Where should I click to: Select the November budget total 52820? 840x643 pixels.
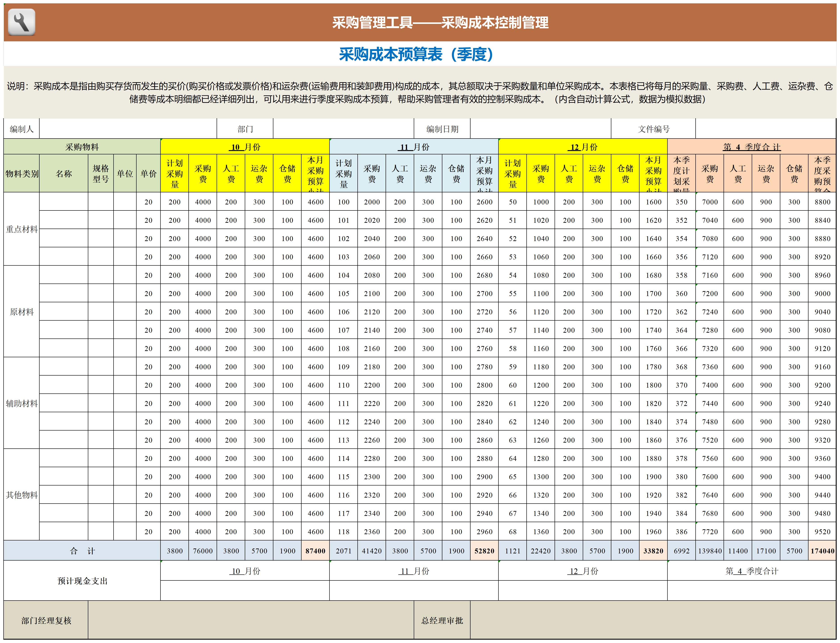(x=484, y=550)
